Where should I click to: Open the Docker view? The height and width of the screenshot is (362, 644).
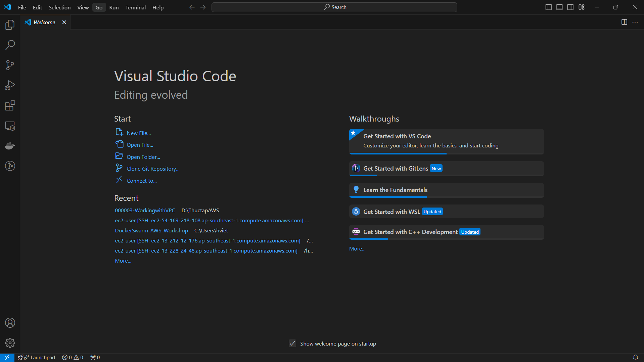click(10, 146)
